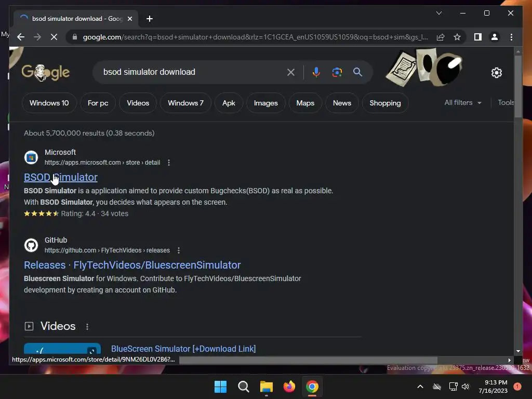Click the Chrome taskbar icon
Screen dimensions: 532x399
(312, 387)
